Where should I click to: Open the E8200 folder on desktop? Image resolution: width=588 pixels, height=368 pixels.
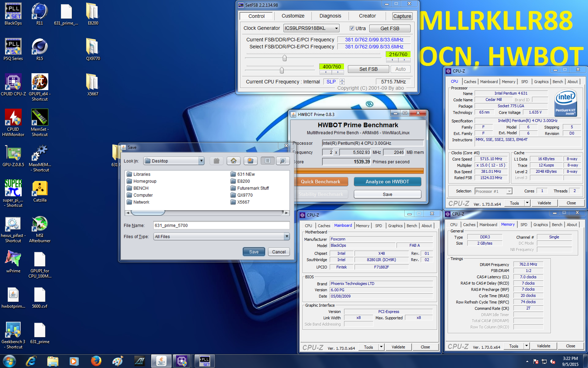pyautogui.click(x=93, y=14)
